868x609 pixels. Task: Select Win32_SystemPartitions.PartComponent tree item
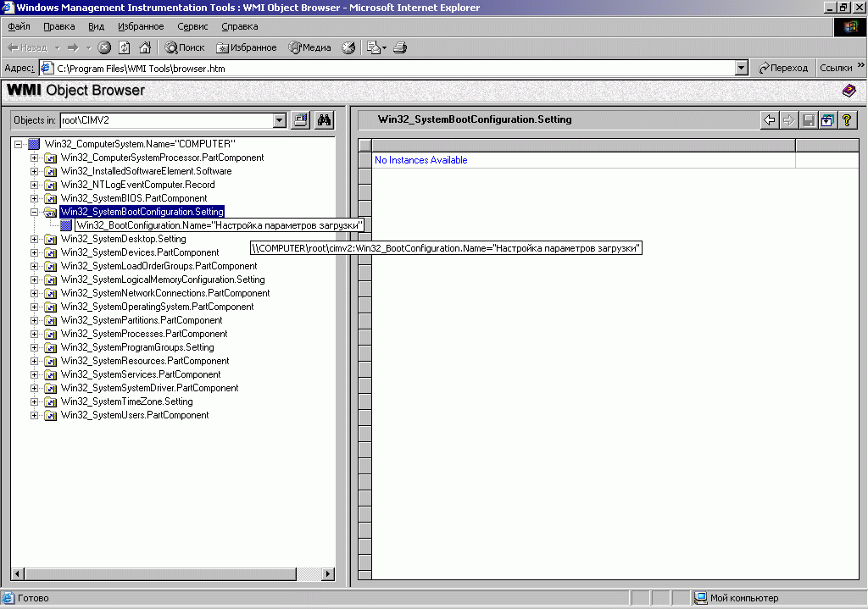[x=142, y=320]
